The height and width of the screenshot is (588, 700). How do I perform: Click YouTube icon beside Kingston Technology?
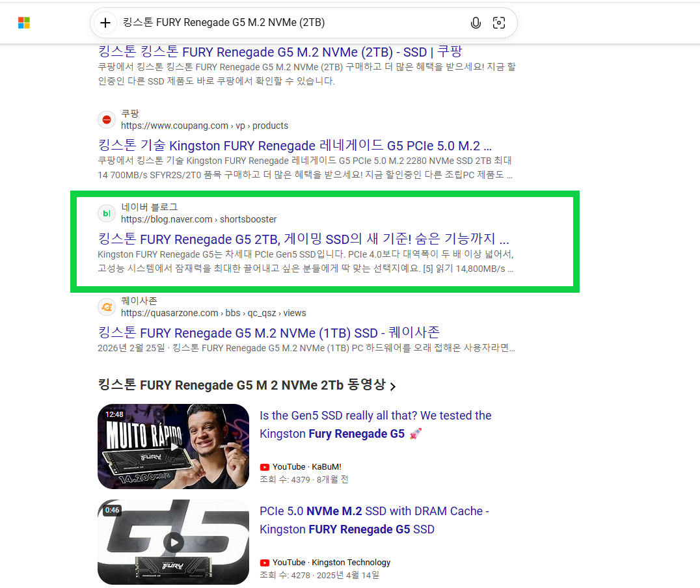[265, 563]
